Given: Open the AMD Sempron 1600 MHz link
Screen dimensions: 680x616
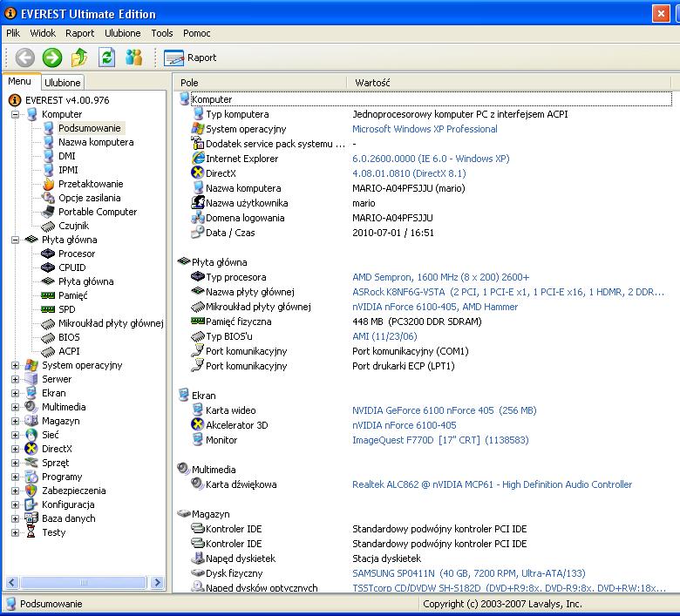Looking at the screenshot, I should coord(440,277).
